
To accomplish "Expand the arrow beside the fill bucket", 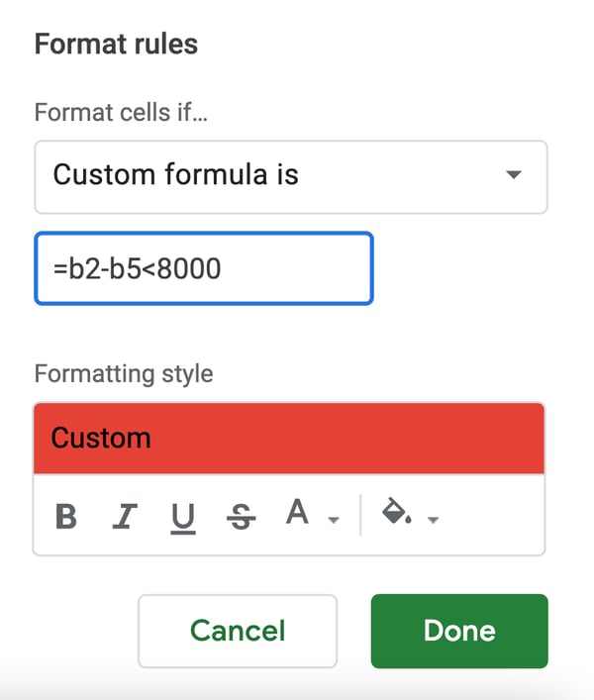I will pos(433,520).
